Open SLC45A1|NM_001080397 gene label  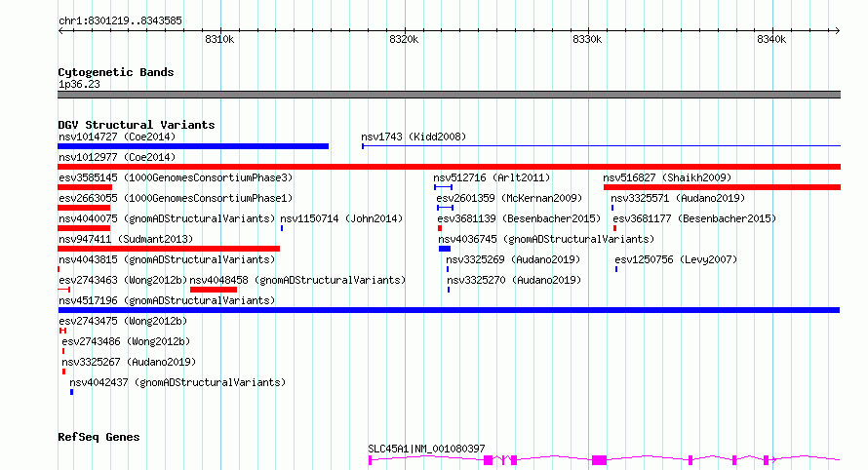[426, 449]
